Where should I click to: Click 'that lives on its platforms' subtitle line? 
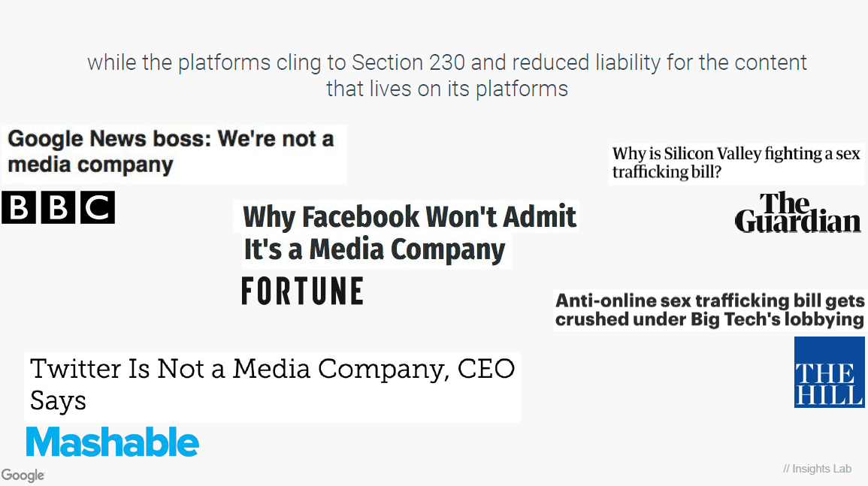pos(446,89)
